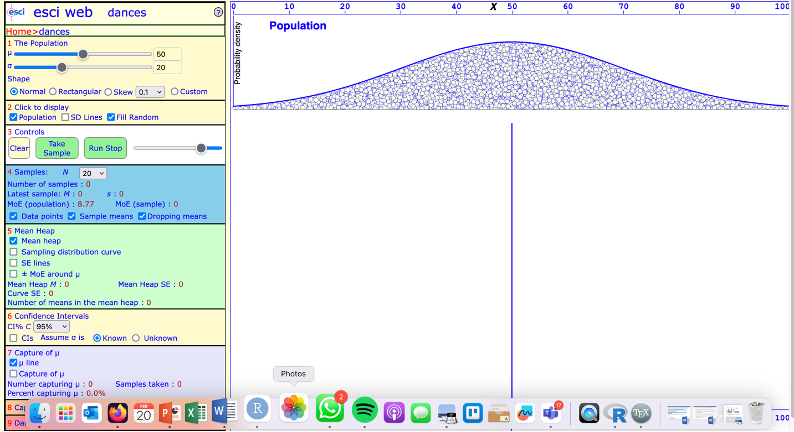Click the Run Stop button

[x=105, y=148]
